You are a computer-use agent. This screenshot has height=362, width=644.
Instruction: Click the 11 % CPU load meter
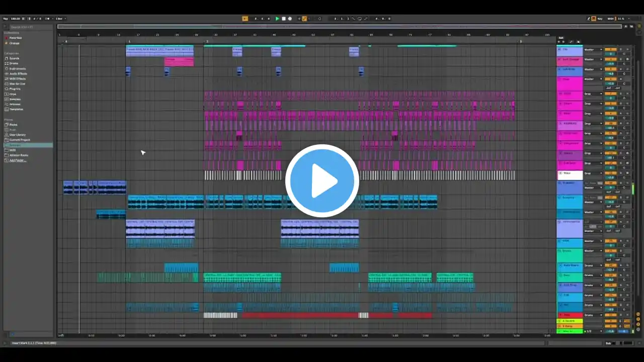[621, 19]
